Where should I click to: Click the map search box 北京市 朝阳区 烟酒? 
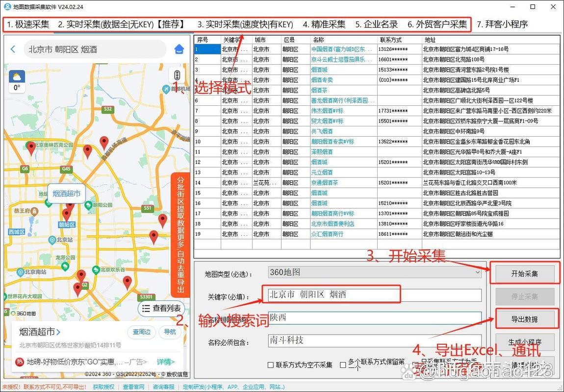[95, 49]
